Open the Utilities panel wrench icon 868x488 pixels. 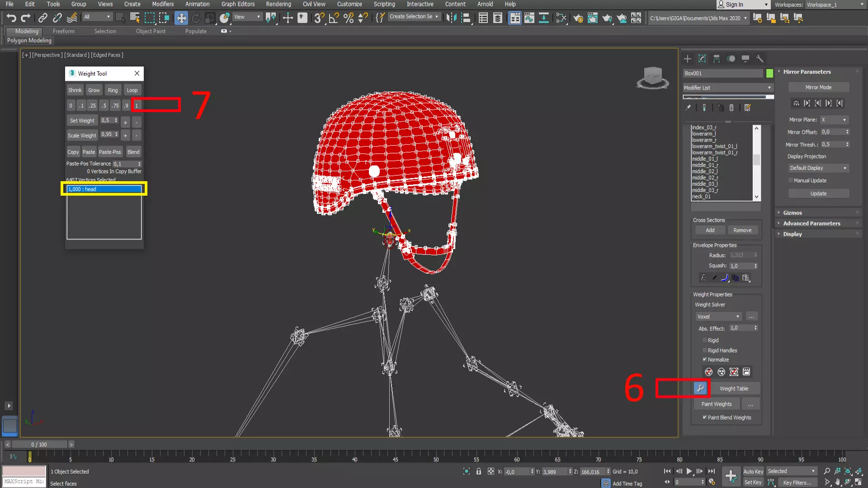760,59
